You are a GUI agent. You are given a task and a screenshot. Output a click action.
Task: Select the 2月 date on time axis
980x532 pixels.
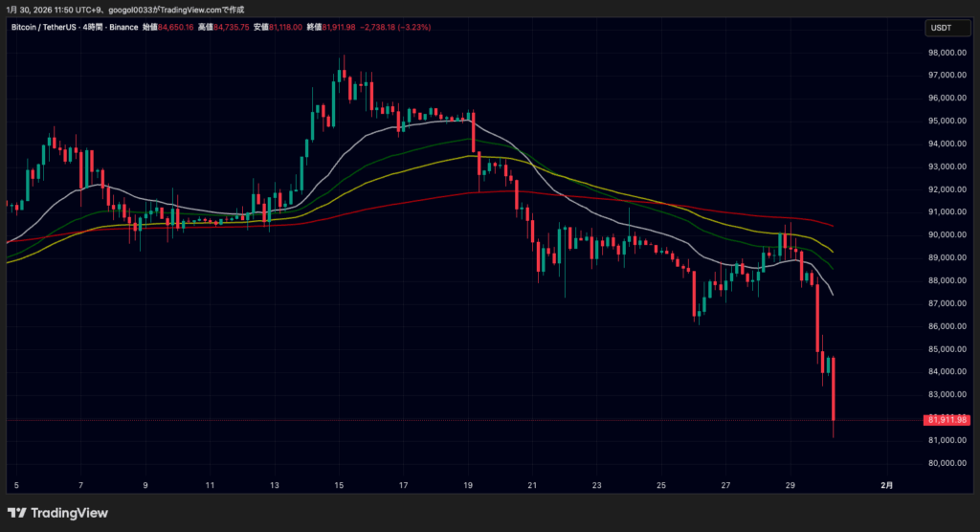887,486
